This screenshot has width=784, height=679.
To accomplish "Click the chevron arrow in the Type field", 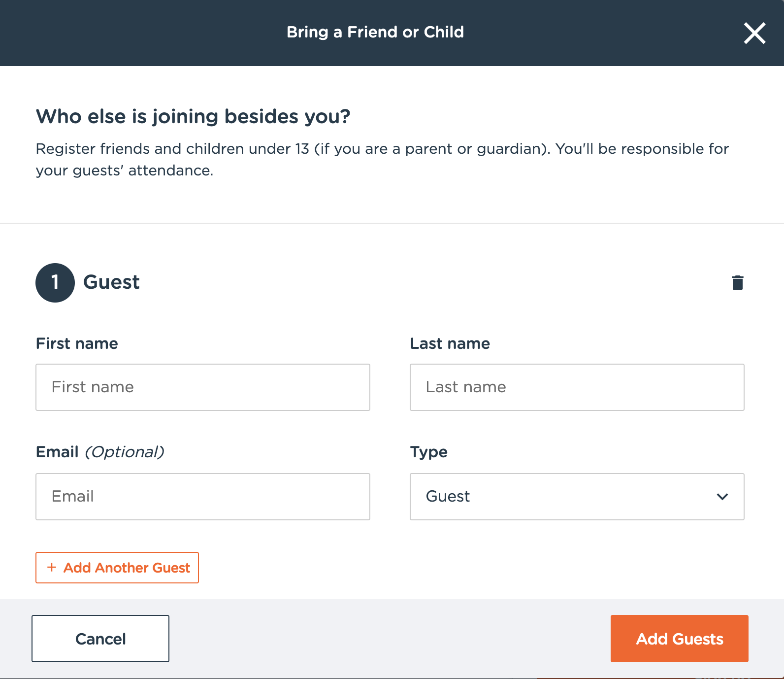I will coord(722,497).
